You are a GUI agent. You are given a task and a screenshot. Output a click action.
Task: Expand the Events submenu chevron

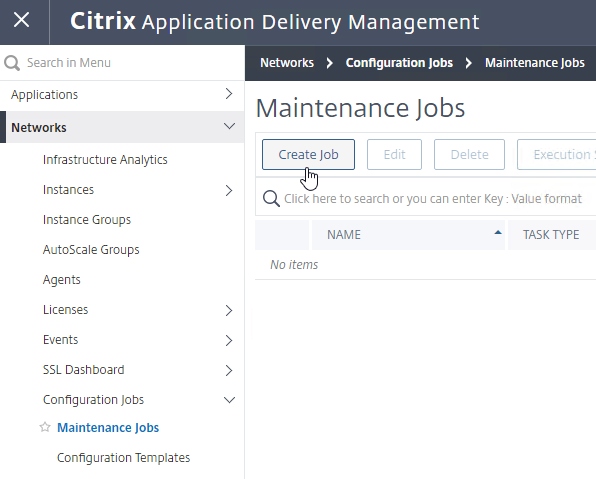tap(229, 340)
